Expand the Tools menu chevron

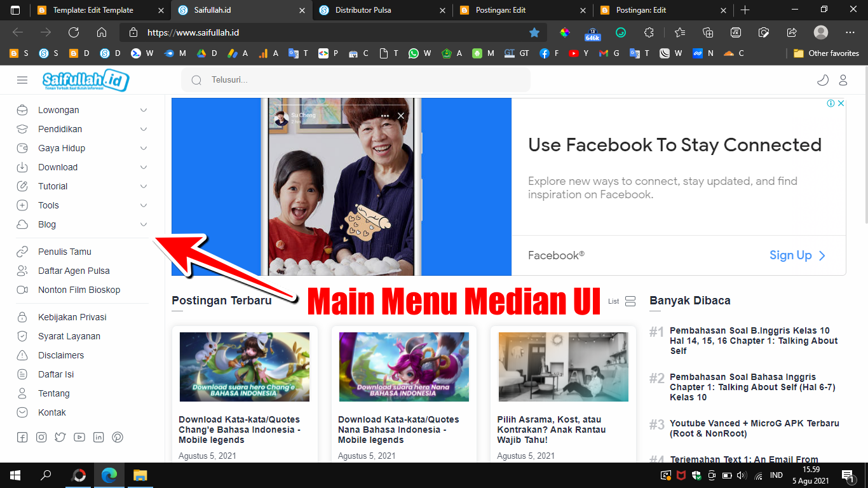pos(144,205)
